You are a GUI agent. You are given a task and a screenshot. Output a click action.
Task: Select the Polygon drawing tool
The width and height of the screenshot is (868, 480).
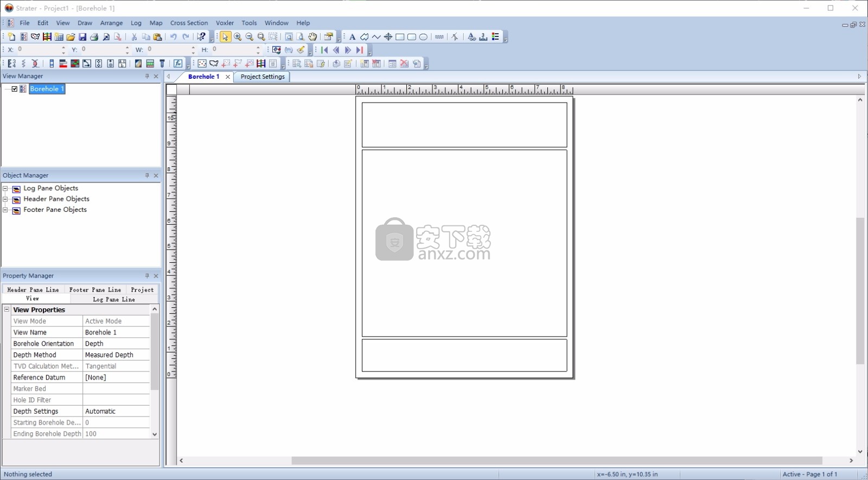click(x=364, y=37)
